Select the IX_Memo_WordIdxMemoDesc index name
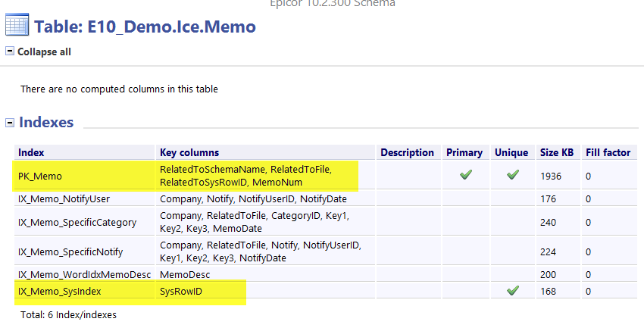 pyautogui.click(x=84, y=275)
